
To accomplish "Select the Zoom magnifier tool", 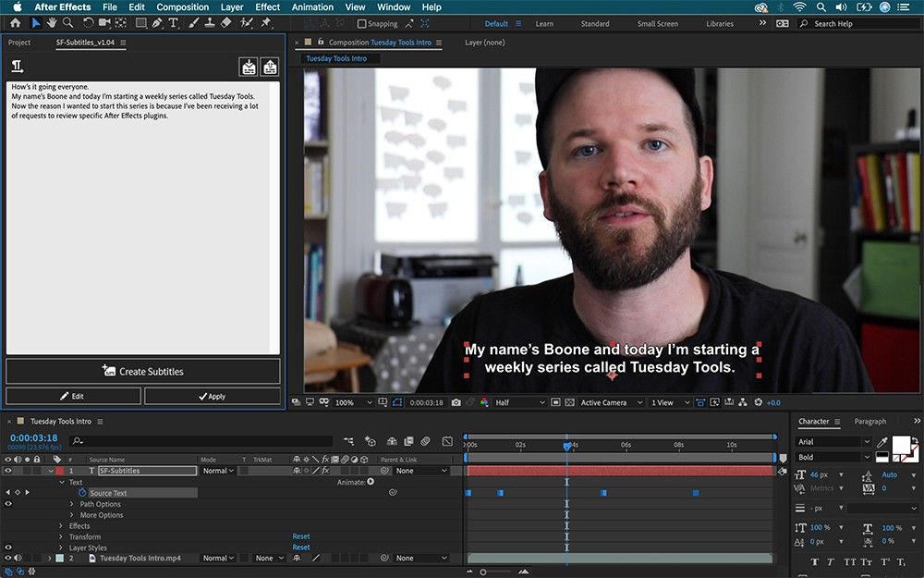I will click(67, 23).
